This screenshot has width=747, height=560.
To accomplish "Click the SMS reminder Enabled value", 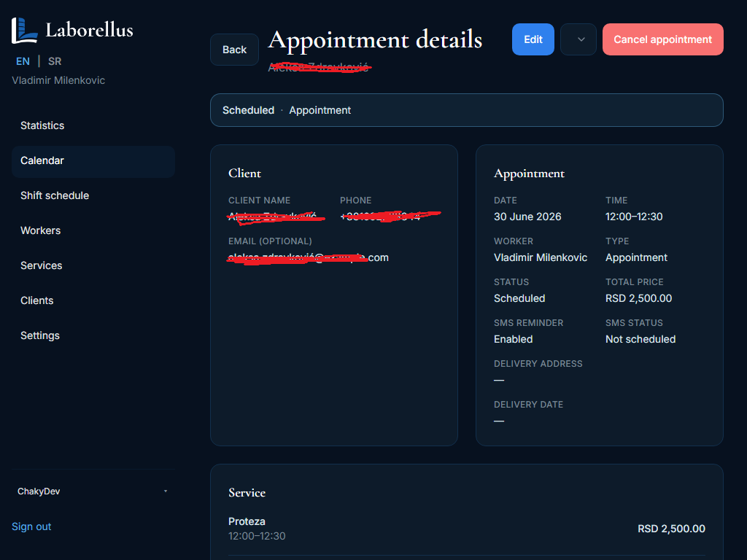I will pyautogui.click(x=513, y=340).
